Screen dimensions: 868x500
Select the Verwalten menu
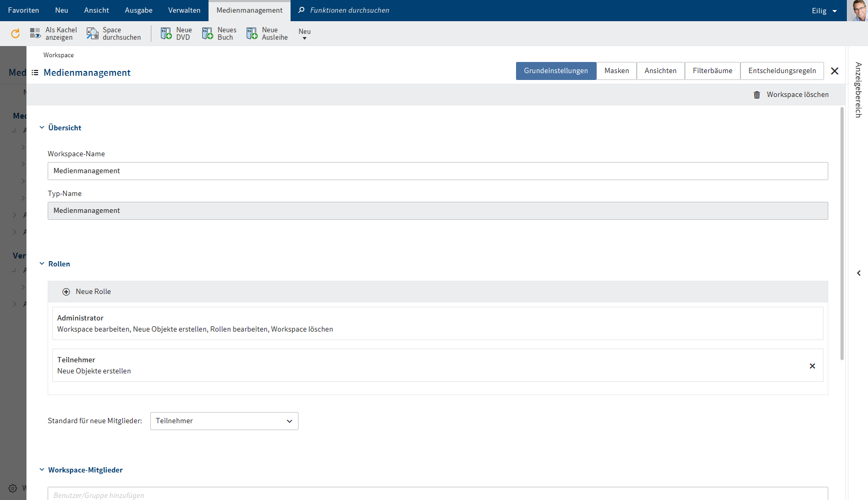coord(184,11)
